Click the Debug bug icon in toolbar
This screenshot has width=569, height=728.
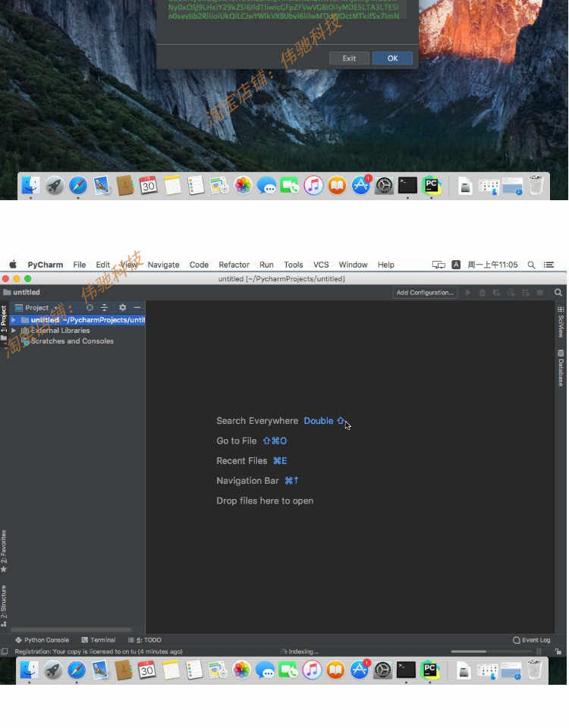483,293
